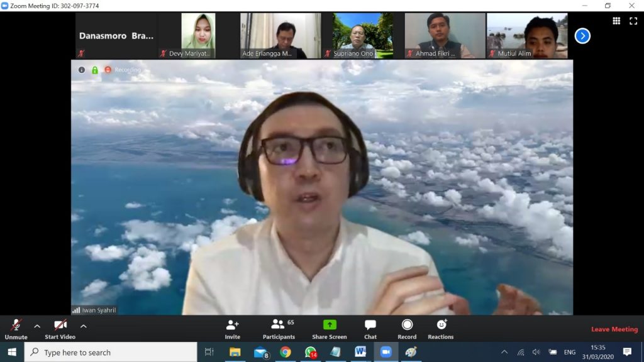644x362 pixels.
Task: Open the Chat panel
Action: point(370,329)
